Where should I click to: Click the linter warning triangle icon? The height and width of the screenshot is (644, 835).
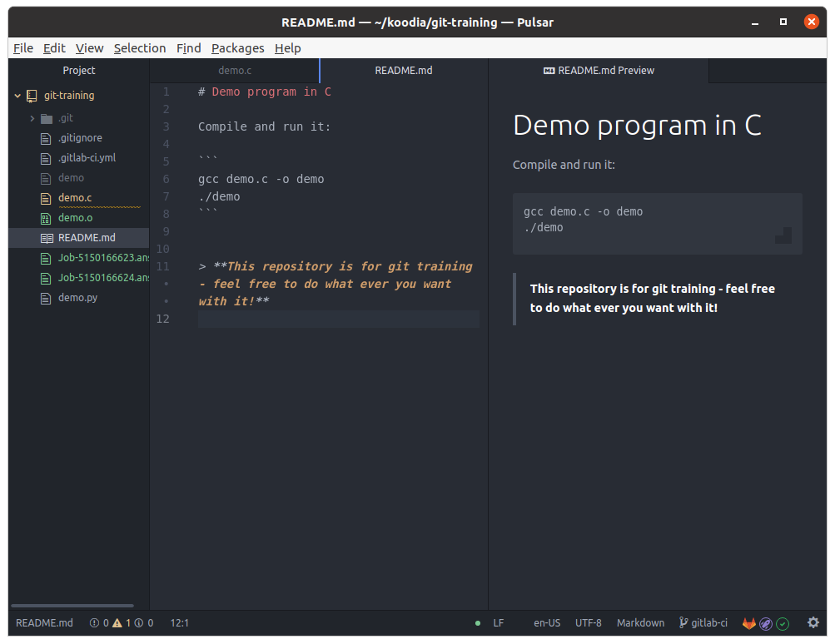point(117,622)
